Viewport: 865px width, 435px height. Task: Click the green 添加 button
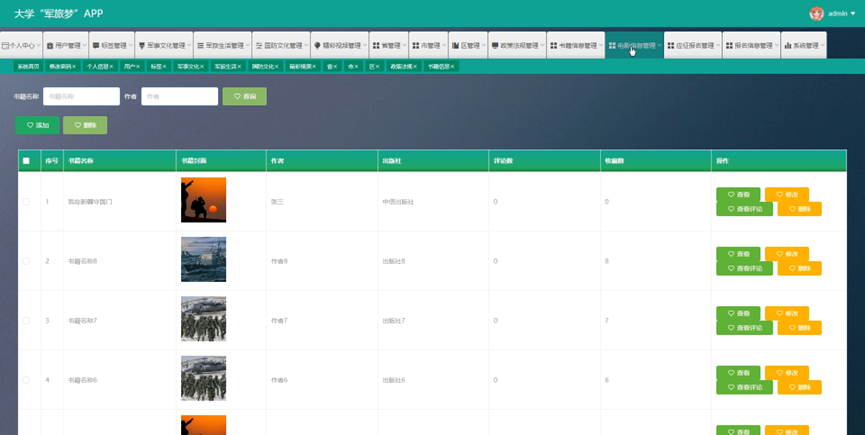(38, 125)
